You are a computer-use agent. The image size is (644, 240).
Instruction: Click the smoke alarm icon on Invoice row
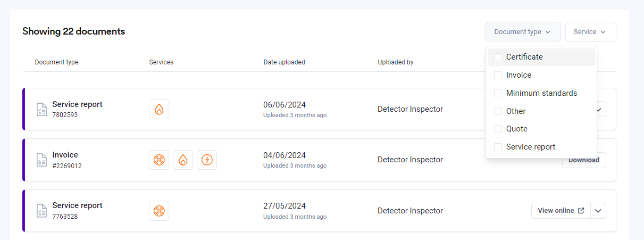159,160
